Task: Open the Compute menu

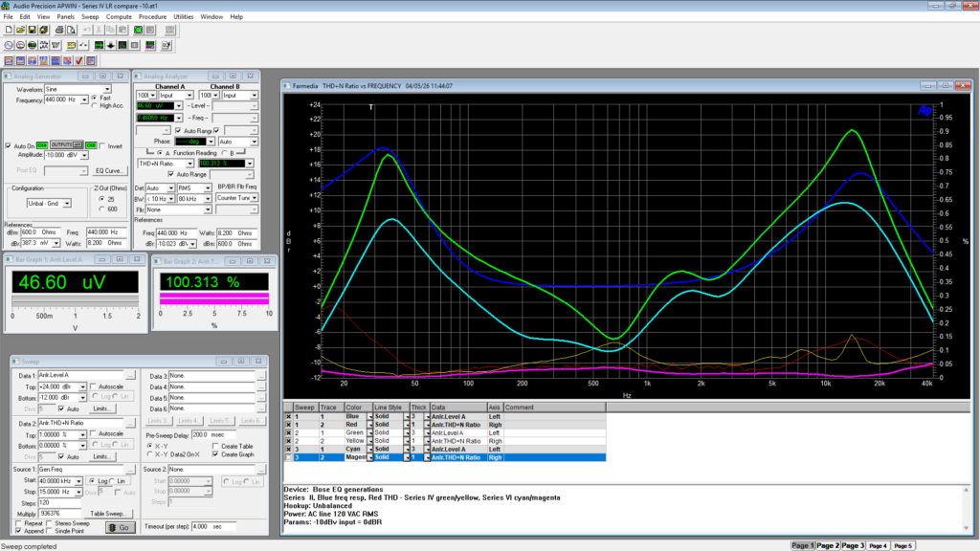Action: click(x=120, y=17)
